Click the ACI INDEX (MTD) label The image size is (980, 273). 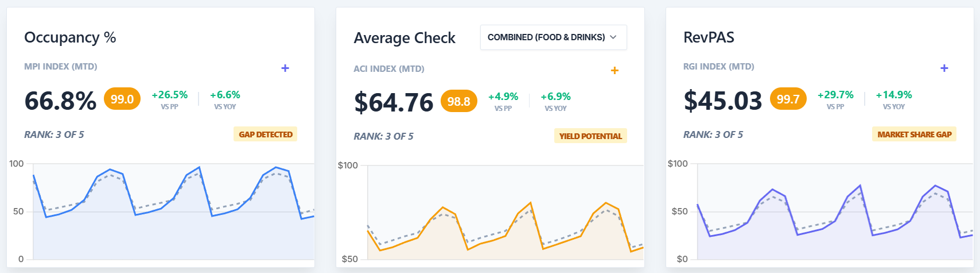(389, 69)
